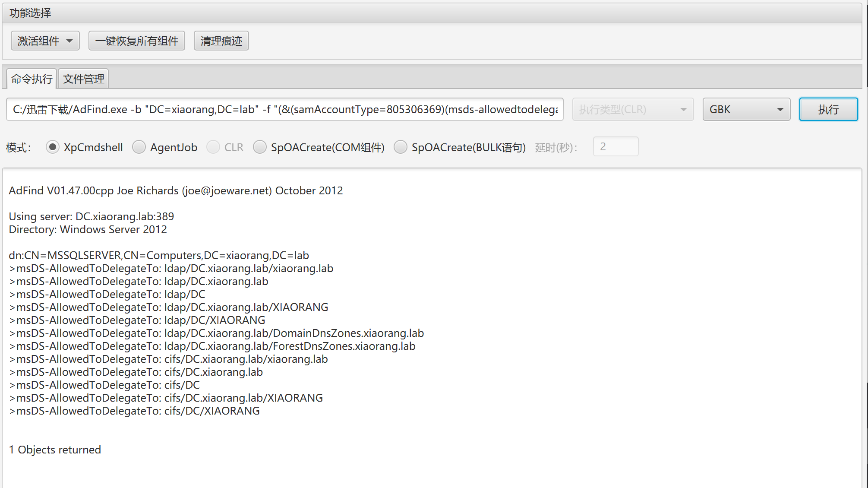Open the 执行类型(CLR) dropdown
The height and width of the screenshot is (488, 868).
tap(632, 110)
